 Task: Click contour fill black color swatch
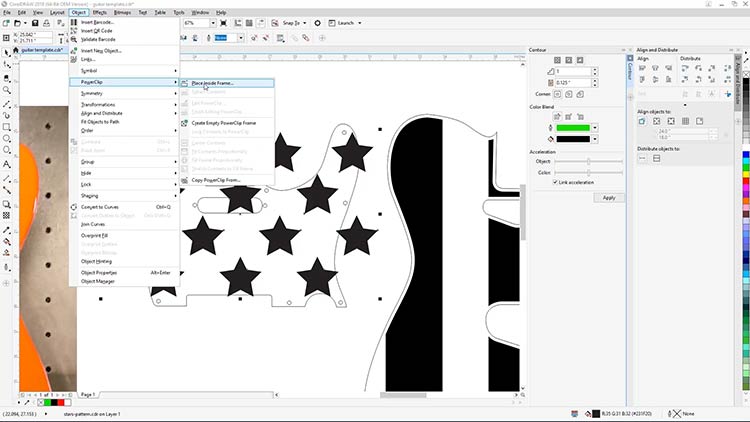click(573, 139)
